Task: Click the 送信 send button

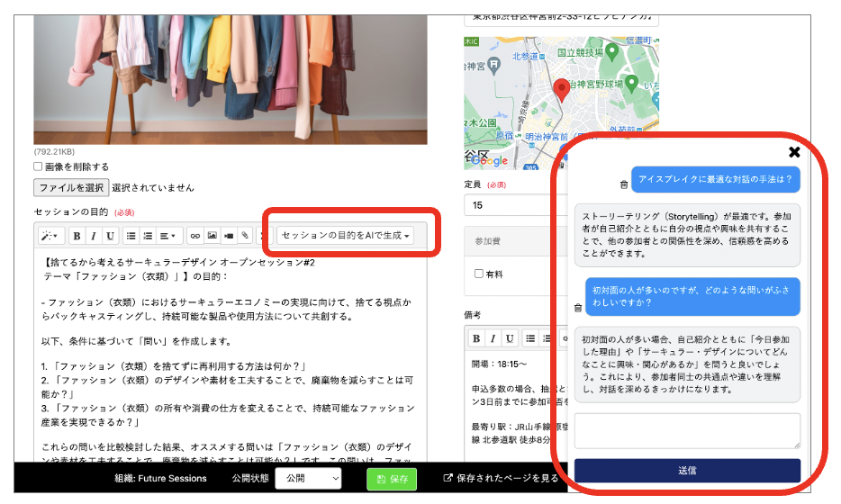Action: click(687, 471)
